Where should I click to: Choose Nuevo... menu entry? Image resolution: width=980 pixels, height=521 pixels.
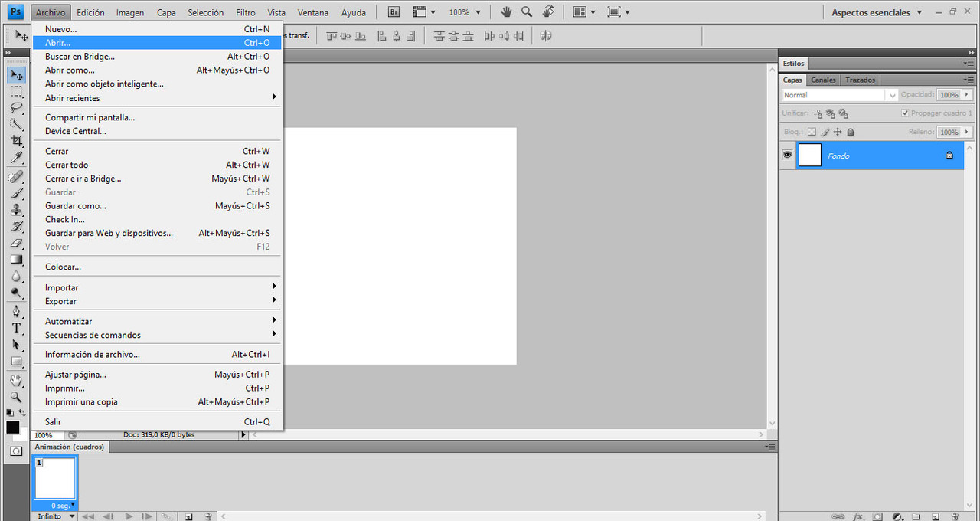(158, 29)
